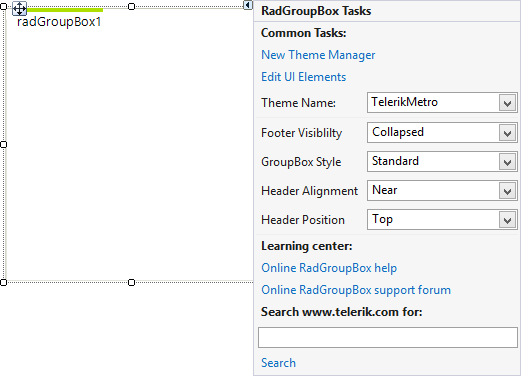Viewport: 521px width, 376px height.
Task: Click the Header Position label
Action: pos(303,220)
